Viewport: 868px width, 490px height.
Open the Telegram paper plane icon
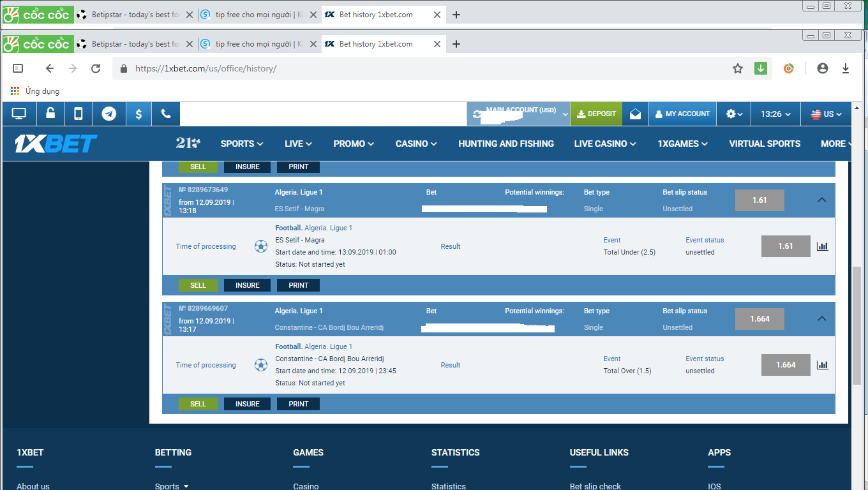[109, 114]
